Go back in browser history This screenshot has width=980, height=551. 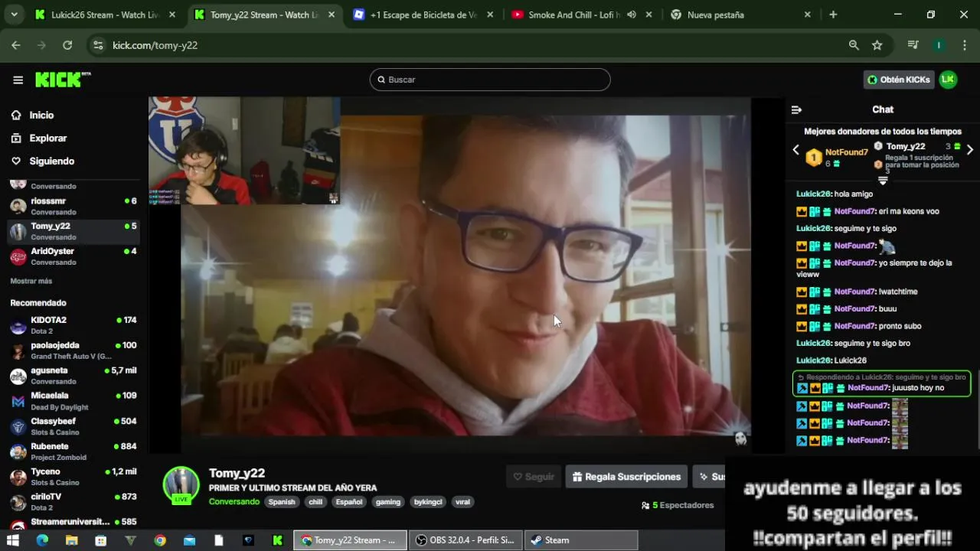click(16, 45)
